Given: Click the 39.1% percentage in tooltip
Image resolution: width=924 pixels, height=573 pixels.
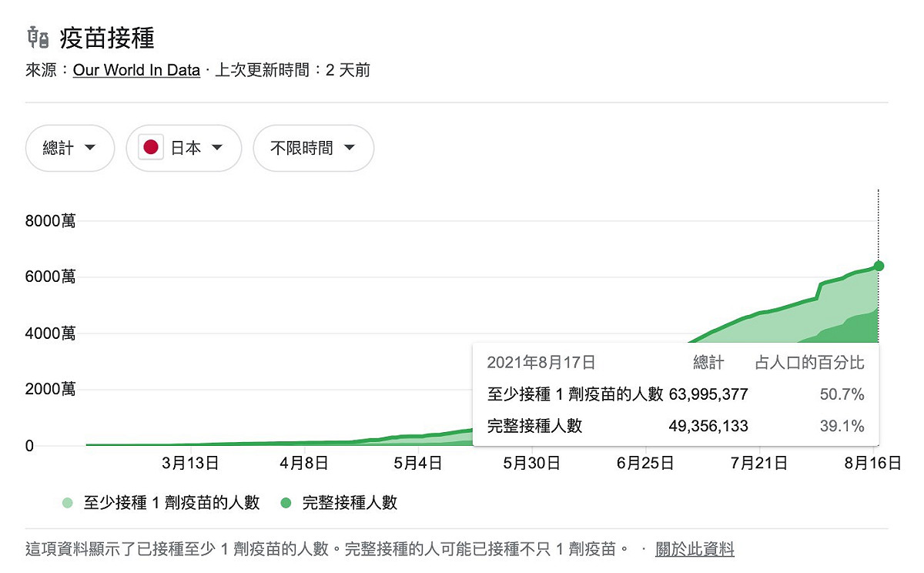Looking at the screenshot, I should (x=842, y=426).
